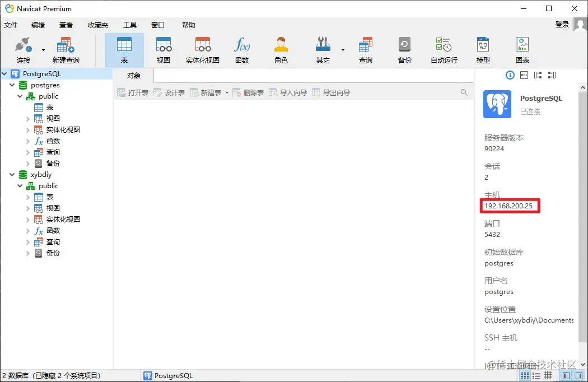Image resolution: width=588 pixels, height=382 pixels.
Task: Open the 模型 model toolbar icon
Action: coord(483,50)
